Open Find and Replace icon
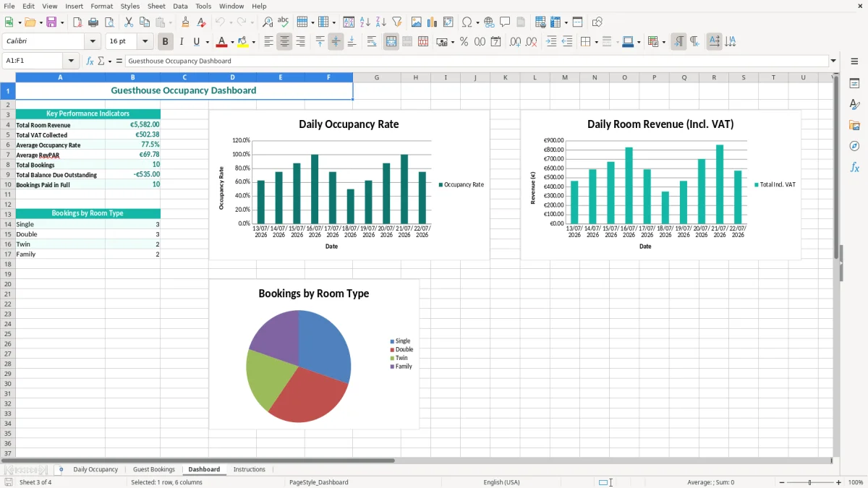Image resolution: width=868 pixels, height=488 pixels. (268, 22)
